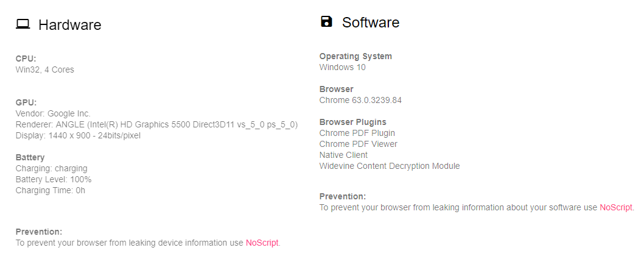Viewport: 644px width, 267px height.
Task: Click the Win32, 4 Cores text
Action: coord(45,69)
